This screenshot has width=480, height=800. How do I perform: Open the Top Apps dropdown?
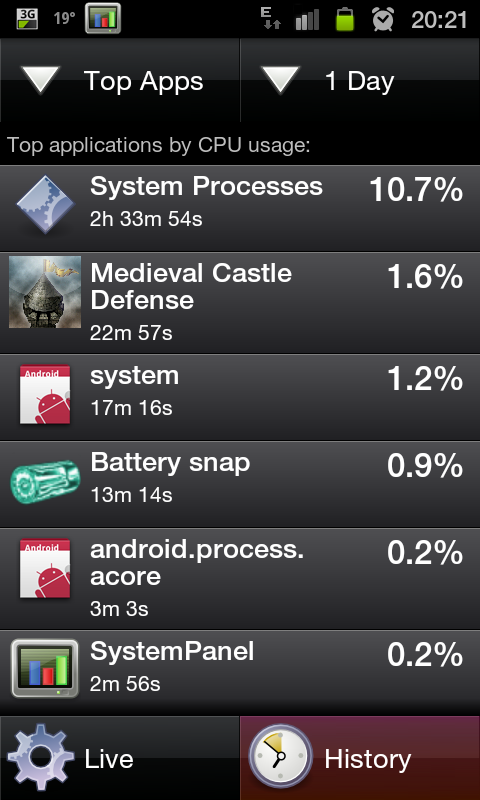pos(120,81)
